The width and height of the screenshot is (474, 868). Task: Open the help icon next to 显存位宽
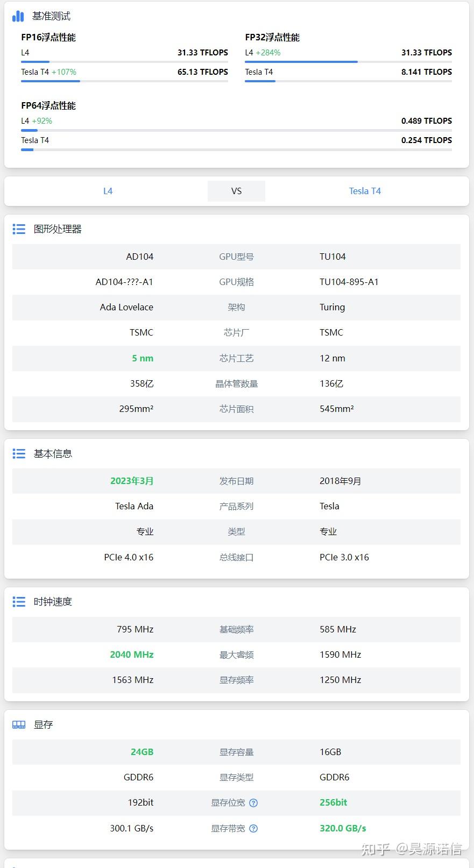click(253, 802)
